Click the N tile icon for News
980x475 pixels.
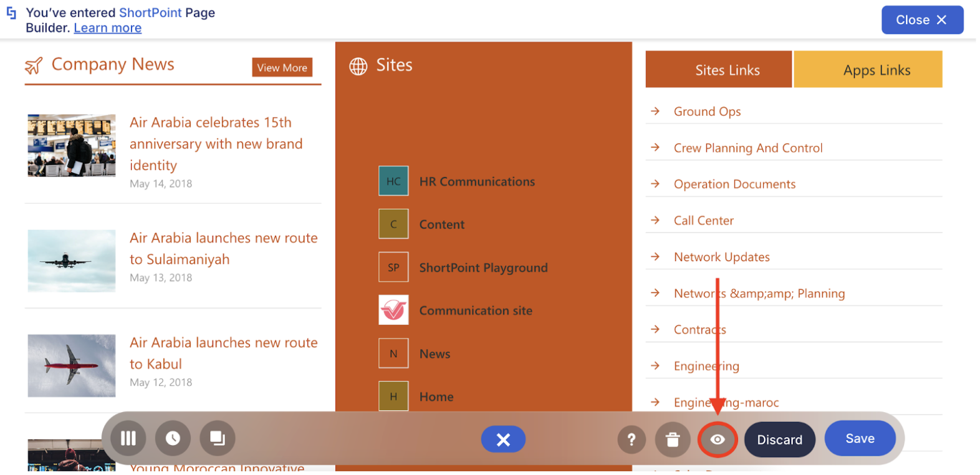[393, 353]
